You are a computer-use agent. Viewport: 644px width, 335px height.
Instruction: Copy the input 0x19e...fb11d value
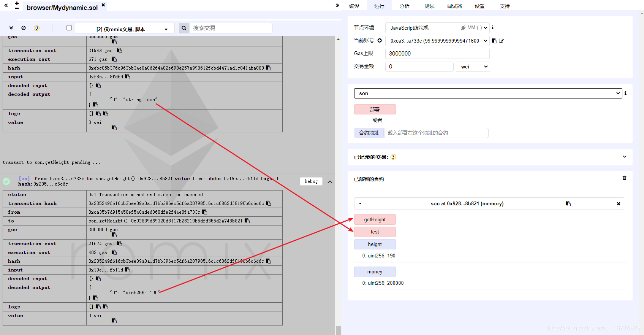127,270
